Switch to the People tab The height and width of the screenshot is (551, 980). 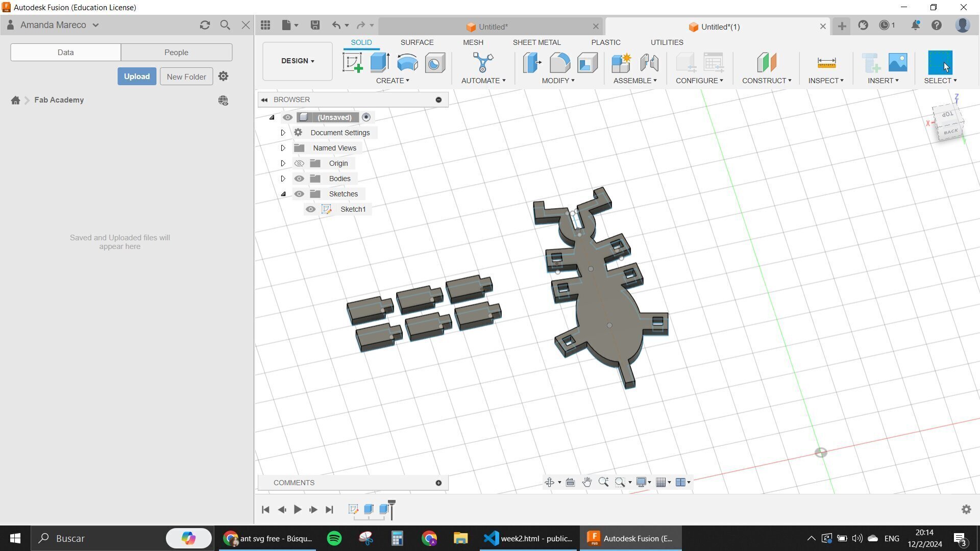(176, 52)
